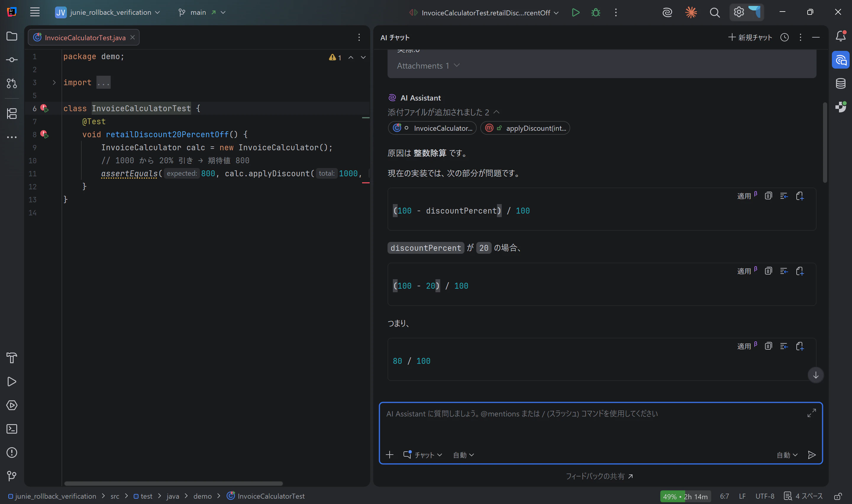Screen dimensions: 852x504
Task: Click the memory indicator 49% in status bar
Action: (x=685, y=496)
